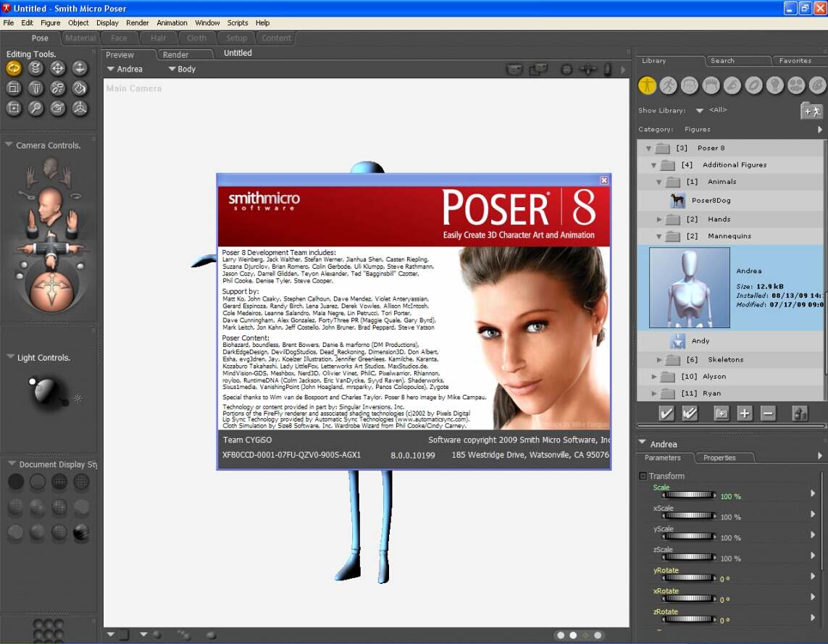The width and height of the screenshot is (828, 644).
Task: Click the Render camera icon above preview
Action: point(514,69)
